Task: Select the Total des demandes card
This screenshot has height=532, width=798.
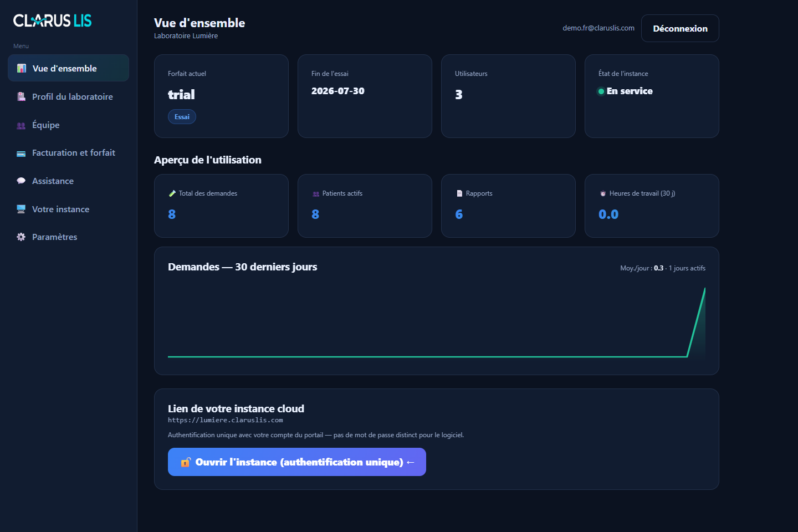Action: coord(221,206)
